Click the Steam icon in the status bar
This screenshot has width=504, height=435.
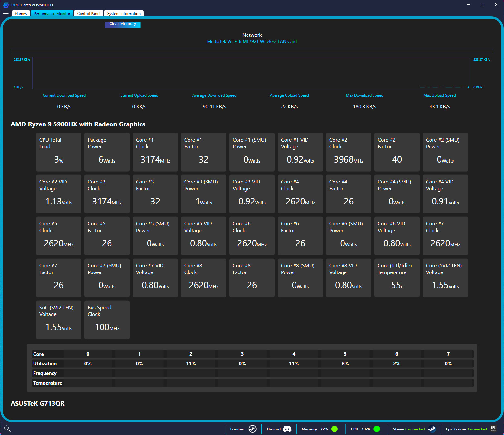point(432,429)
